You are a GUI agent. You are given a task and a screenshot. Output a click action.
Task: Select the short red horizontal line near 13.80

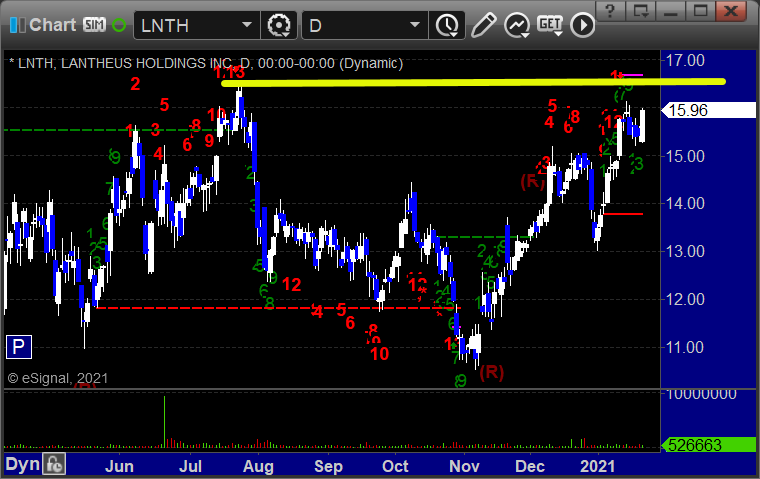tap(623, 214)
